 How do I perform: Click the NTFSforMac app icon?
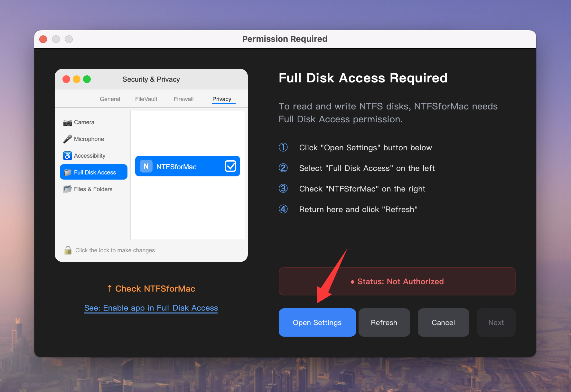click(x=145, y=166)
